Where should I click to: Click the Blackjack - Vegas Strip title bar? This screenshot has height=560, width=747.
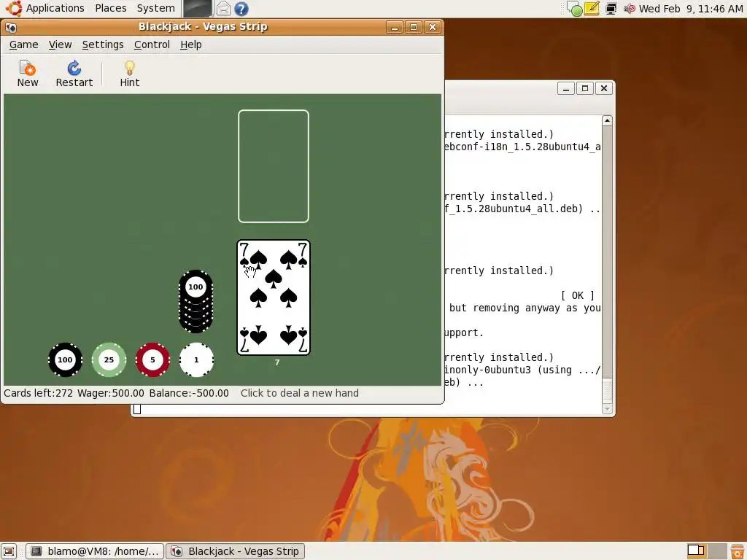(x=203, y=27)
